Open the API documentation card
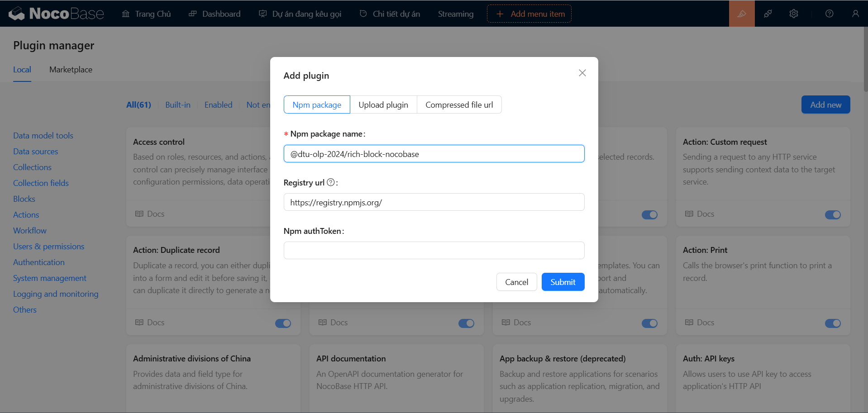This screenshot has width=868, height=413. 396,379
